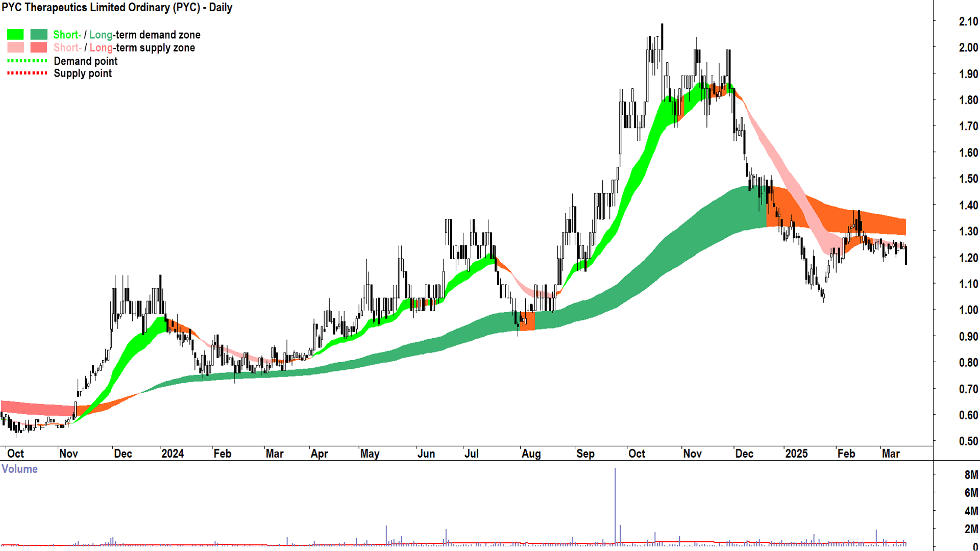980x551 pixels.
Task: Click the 0.50 price level on axis
Action: pos(968,441)
